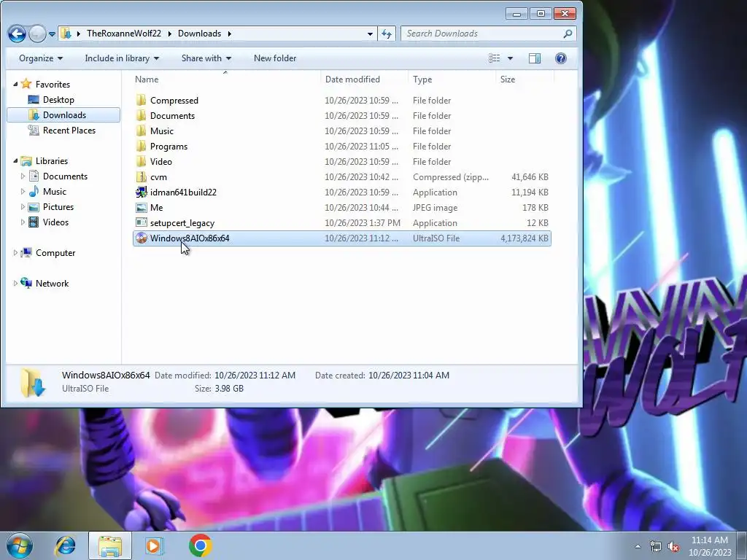Open recent pages dropdown next to Forward button
The image size is (747, 560).
[x=52, y=34]
